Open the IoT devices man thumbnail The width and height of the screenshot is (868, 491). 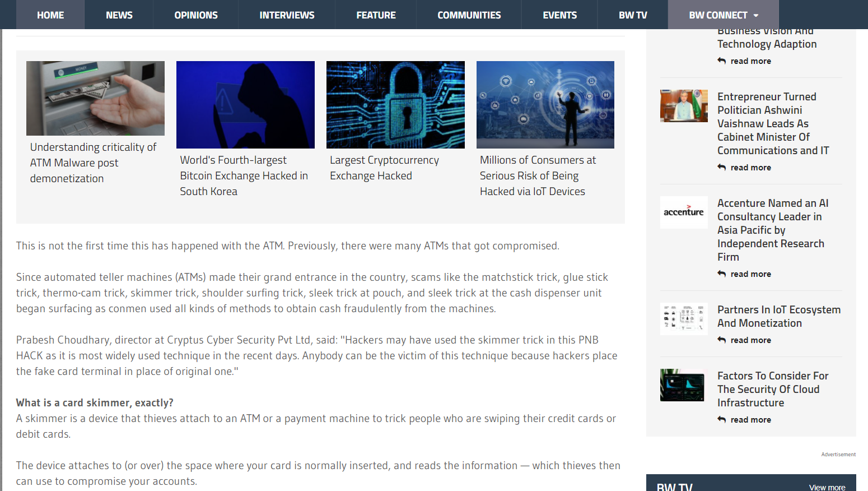pyautogui.click(x=545, y=105)
